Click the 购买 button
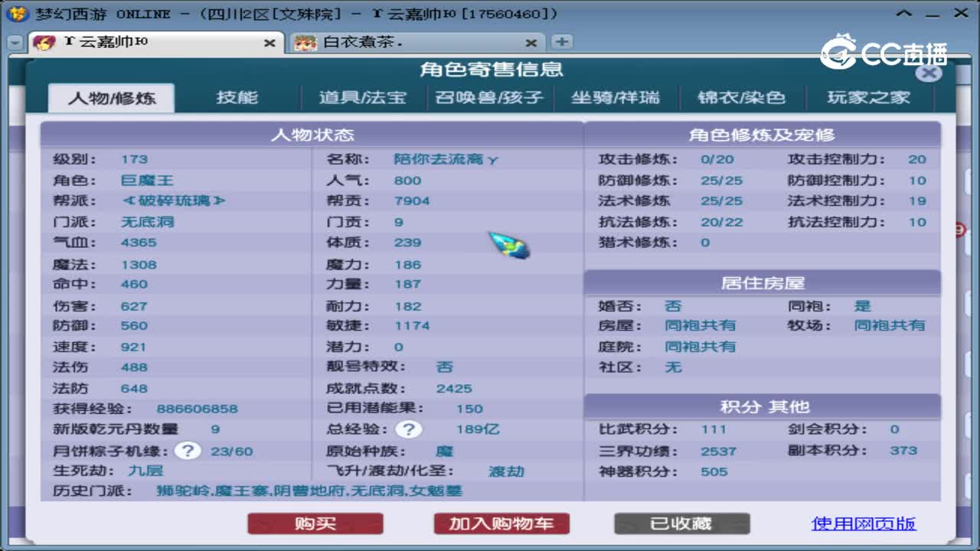The image size is (980, 551). (315, 523)
